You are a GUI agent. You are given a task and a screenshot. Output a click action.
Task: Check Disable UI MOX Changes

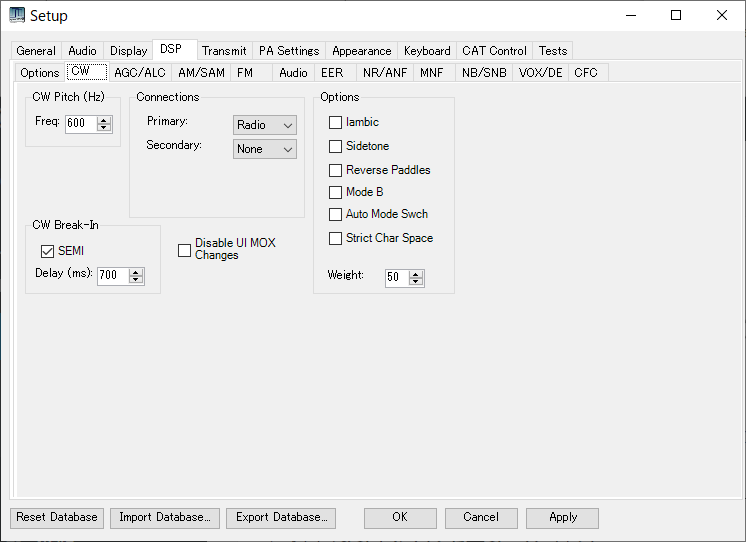(x=184, y=250)
